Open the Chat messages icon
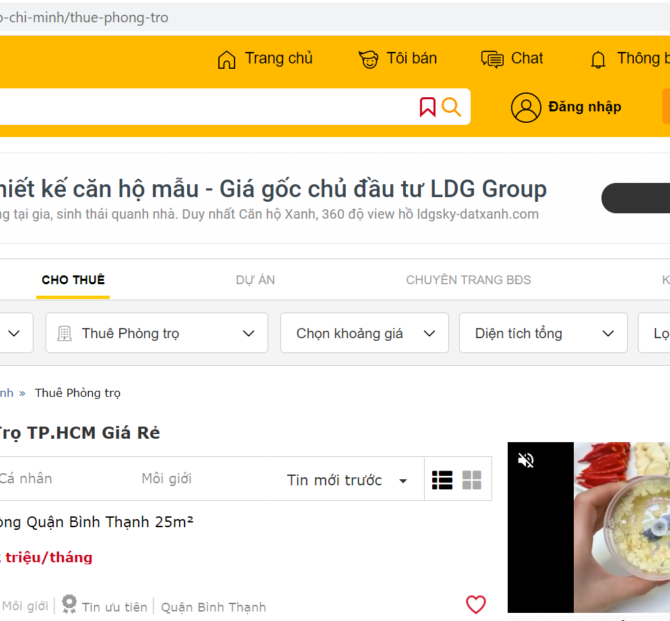Screen dimensions: 670x621 pos(492,60)
